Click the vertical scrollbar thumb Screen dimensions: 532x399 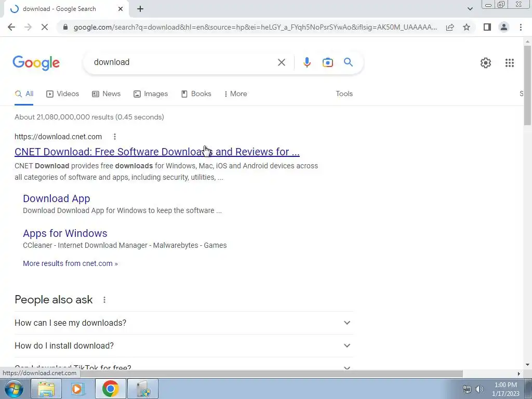(x=527, y=85)
